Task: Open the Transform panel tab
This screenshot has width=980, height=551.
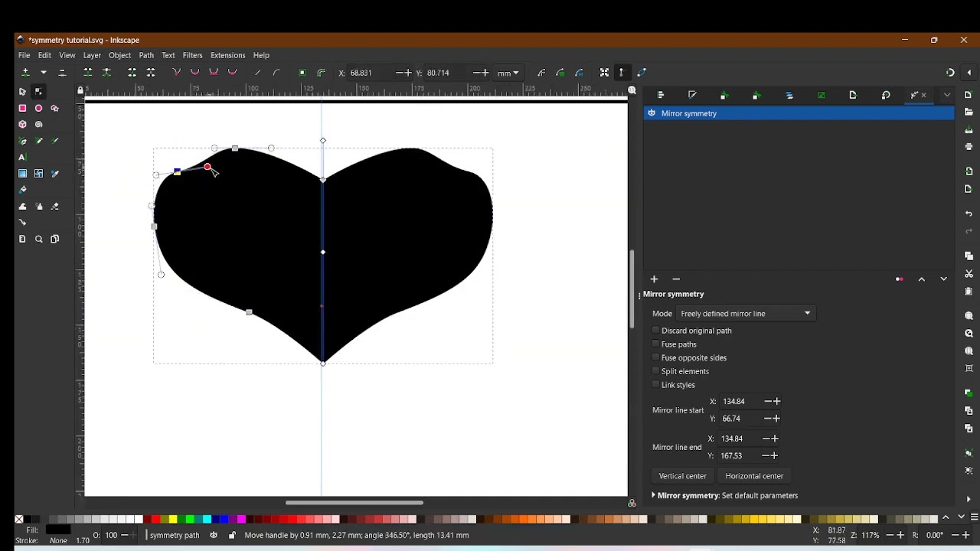Action: 886,96
